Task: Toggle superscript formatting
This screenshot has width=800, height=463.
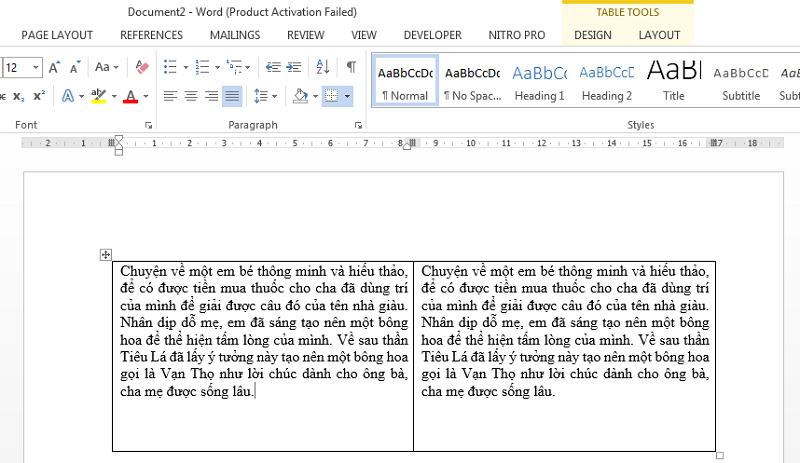Action: 39,96
